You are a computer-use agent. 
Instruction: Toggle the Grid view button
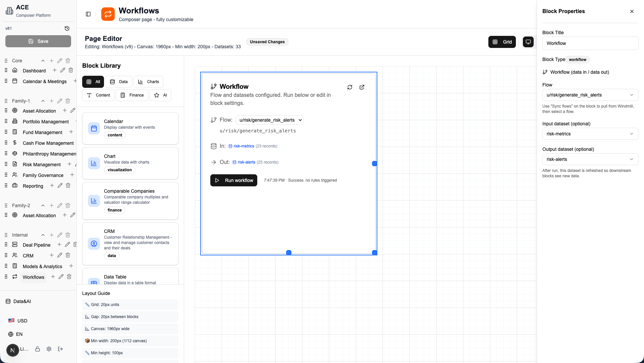502,42
